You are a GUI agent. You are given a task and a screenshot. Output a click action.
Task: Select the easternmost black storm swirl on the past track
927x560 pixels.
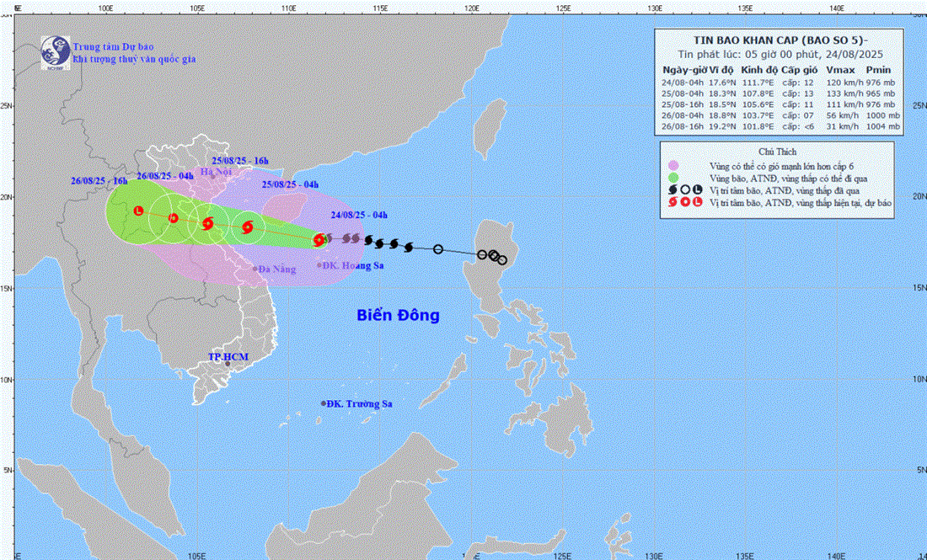coord(409,247)
